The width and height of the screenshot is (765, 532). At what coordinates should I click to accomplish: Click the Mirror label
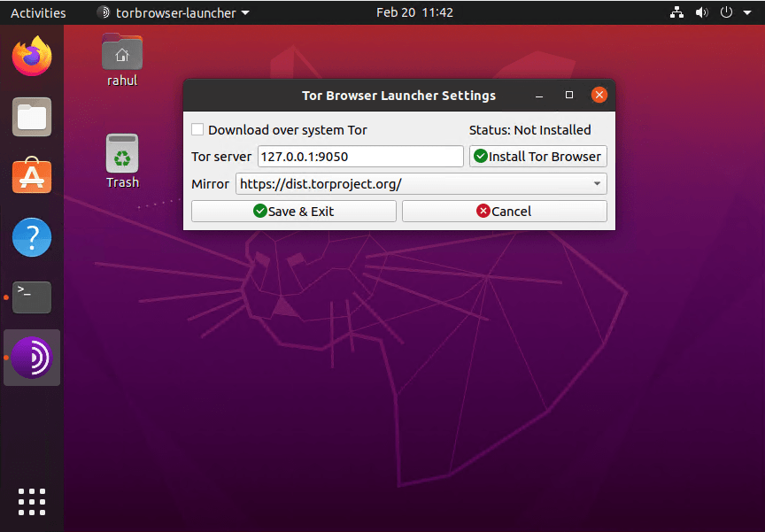(210, 184)
